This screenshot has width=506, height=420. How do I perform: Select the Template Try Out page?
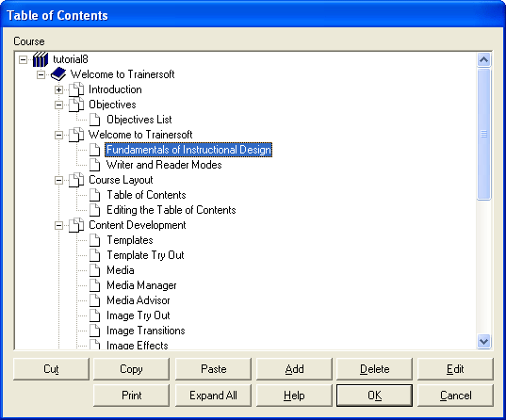tap(145, 255)
